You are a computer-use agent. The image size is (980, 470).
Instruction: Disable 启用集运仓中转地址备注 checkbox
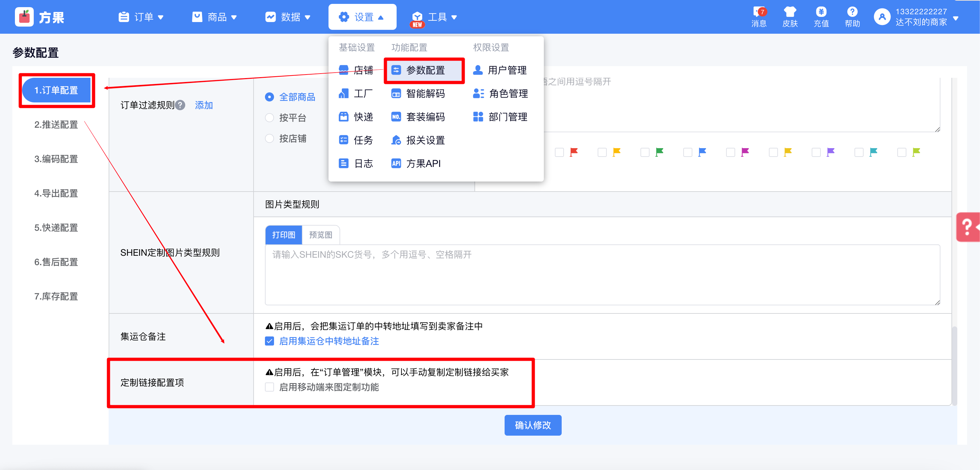coord(269,341)
